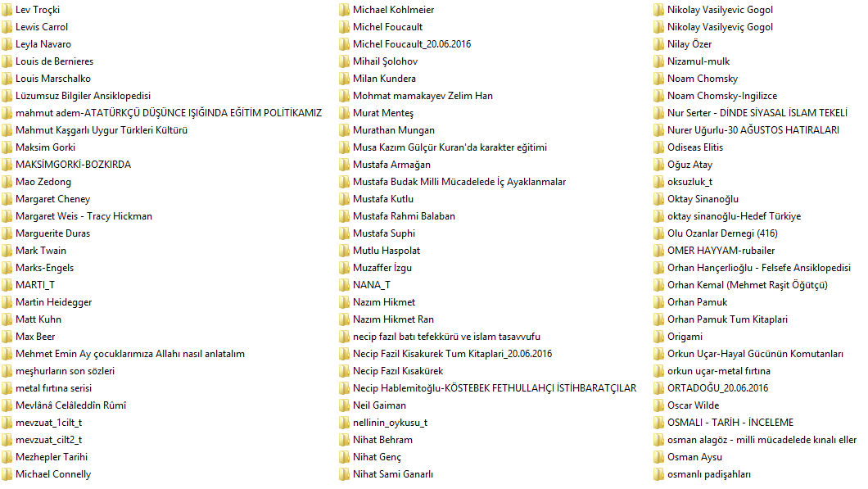Click the Nihat Sami Ganarlı folder
Screen dimensions: 868x489
(x=392, y=474)
